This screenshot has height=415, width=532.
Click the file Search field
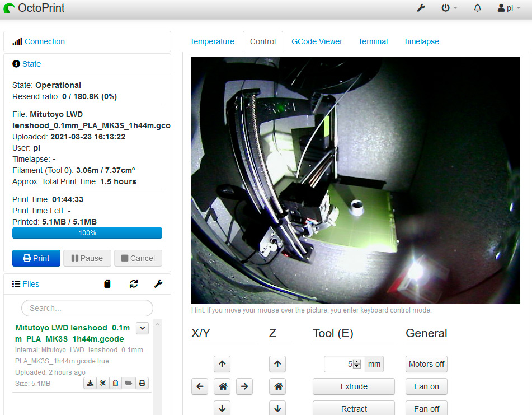point(87,308)
